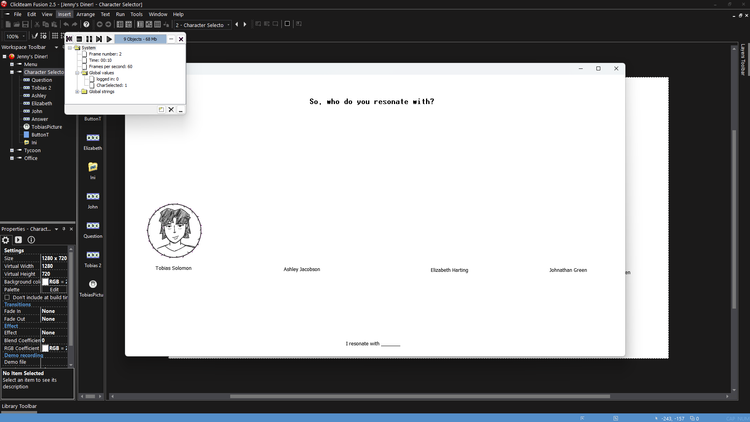Collapse Global values node in debugger
Viewport: 750px width, 422px height.
[77, 73]
